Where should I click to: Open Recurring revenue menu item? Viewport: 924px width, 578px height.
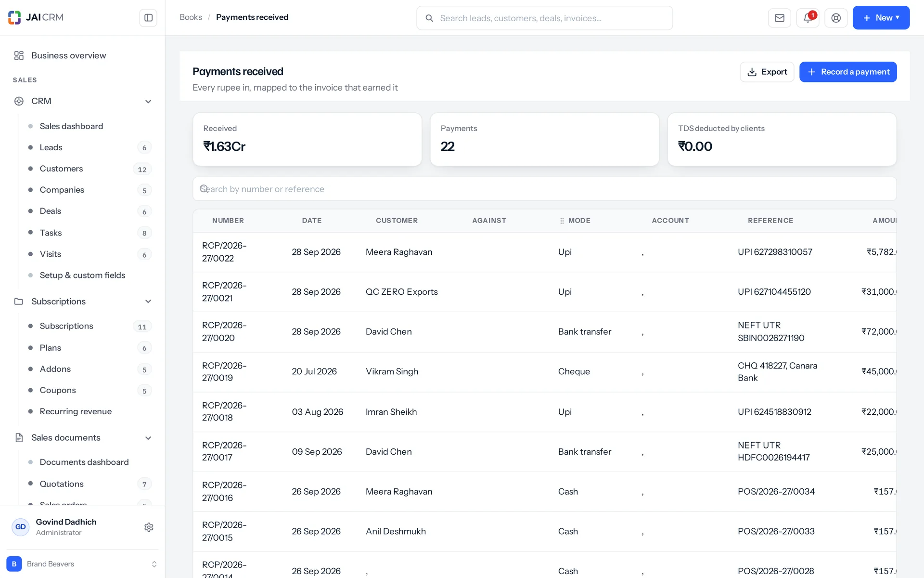click(76, 411)
